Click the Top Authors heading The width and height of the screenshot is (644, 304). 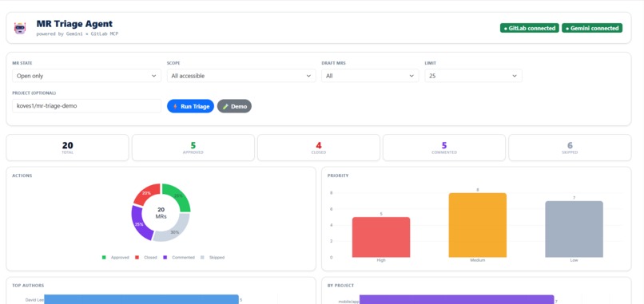(x=28, y=286)
